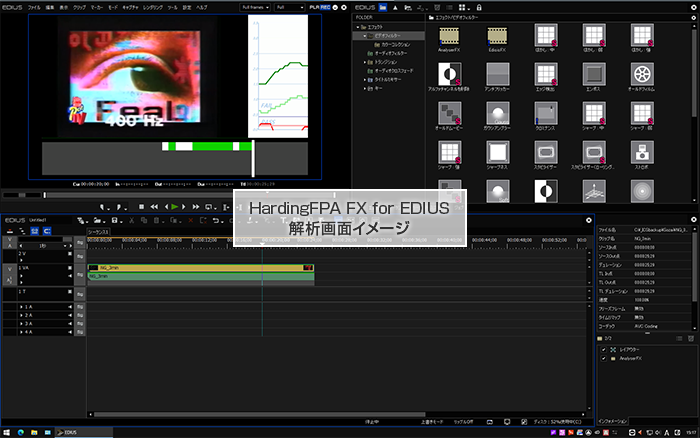
Task: Click the Copy icon in timeline toolbar
Action: pyautogui.click(x=144, y=221)
